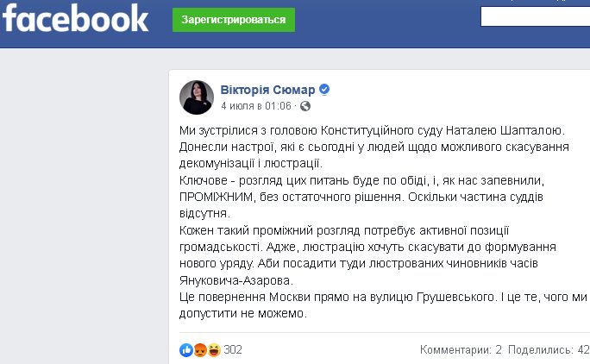Open Поделились: 42 shares link
This screenshot has height=364, width=590.
[x=549, y=350]
